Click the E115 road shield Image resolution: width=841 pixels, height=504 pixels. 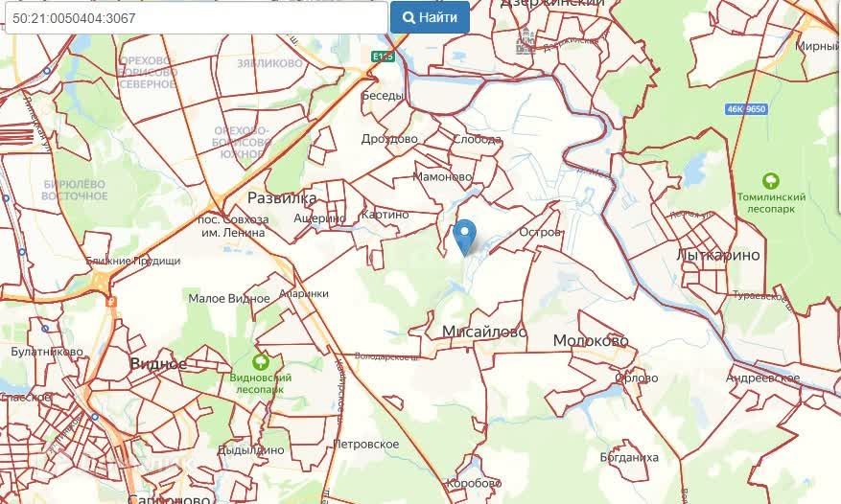[x=383, y=57]
